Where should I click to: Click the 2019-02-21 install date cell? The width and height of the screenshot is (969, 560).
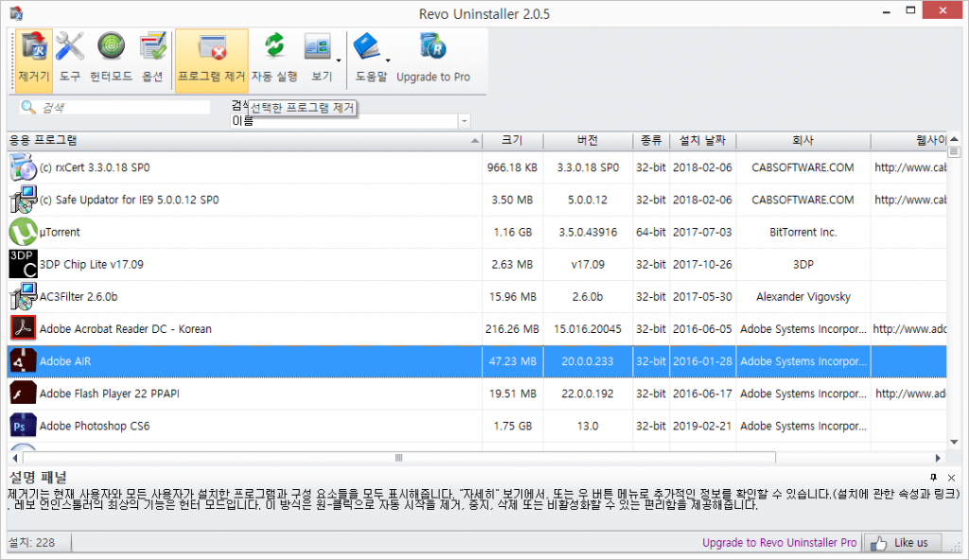(x=703, y=426)
